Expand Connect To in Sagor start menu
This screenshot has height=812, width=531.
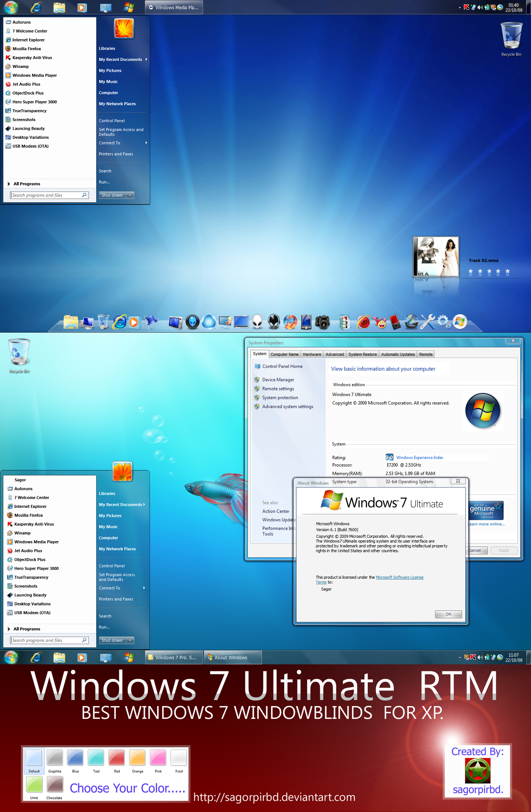pos(122,588)
